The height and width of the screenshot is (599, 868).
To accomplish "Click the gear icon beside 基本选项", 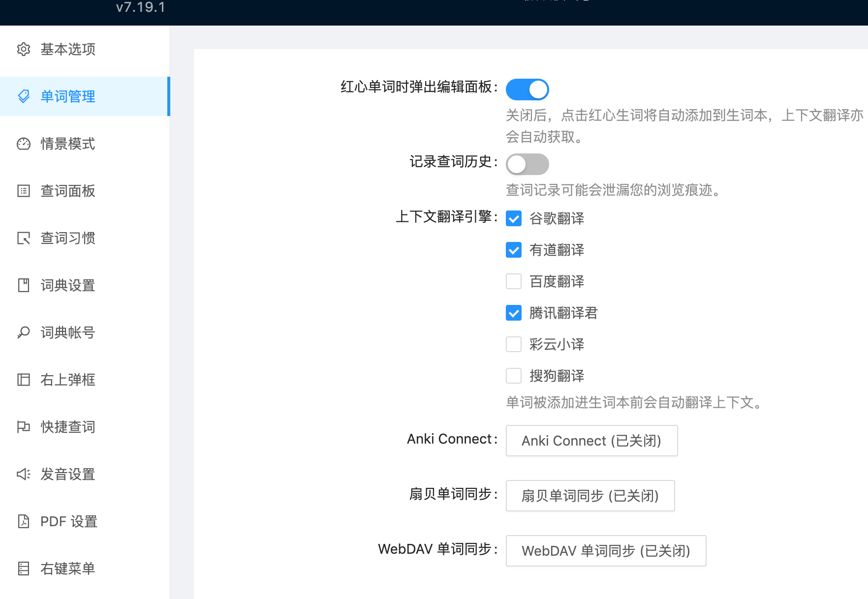I will (24, 49).
